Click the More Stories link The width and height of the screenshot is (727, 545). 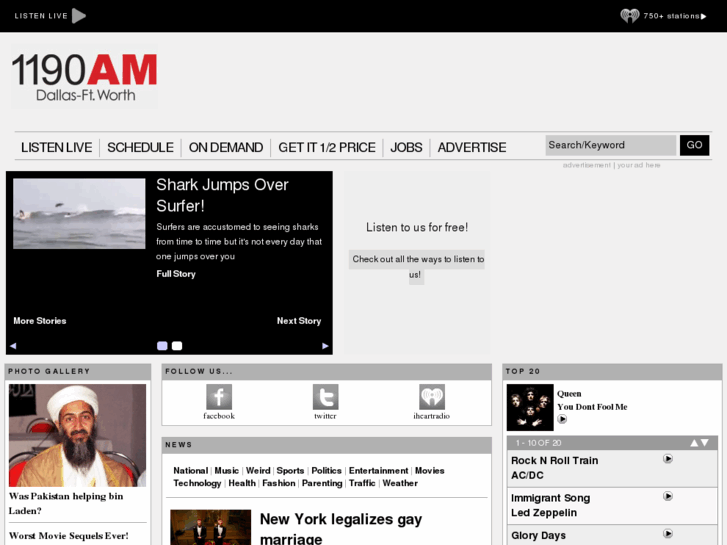point(40,321)
